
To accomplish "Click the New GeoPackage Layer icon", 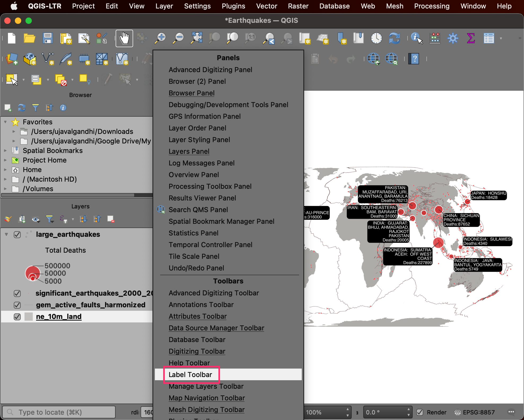I will click(x=30, y=59).
